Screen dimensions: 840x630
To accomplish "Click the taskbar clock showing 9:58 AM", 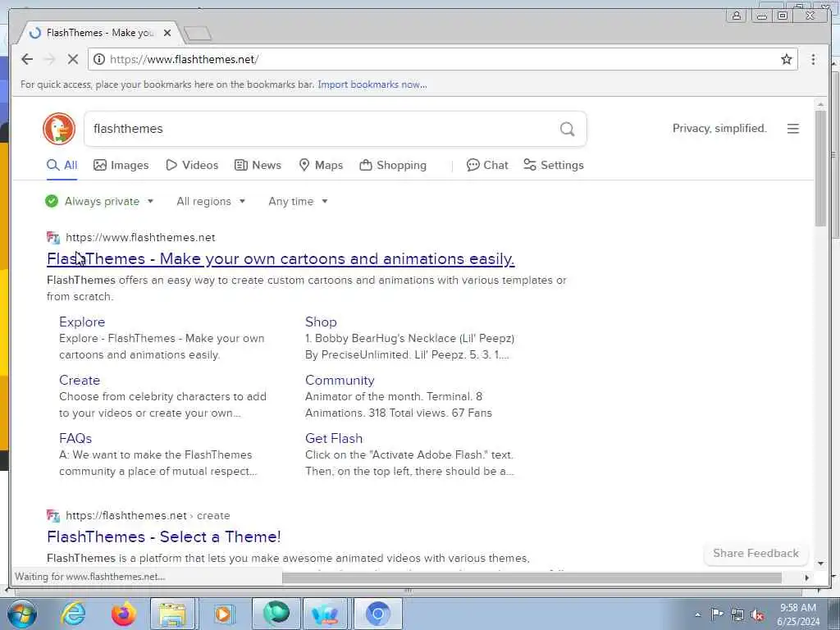I will pyautogui.click(x=798, y=614).
